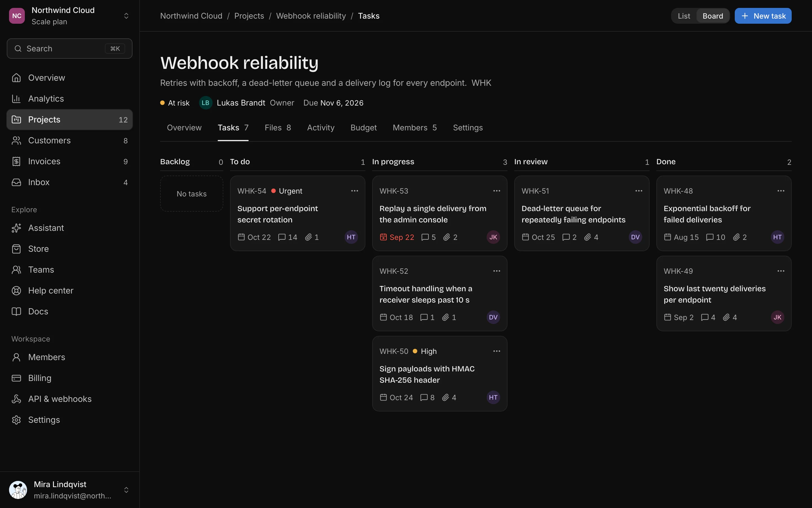812x508 pixels.
Task: Click the Lukas Brandt owner name
Action: (240, 103)
